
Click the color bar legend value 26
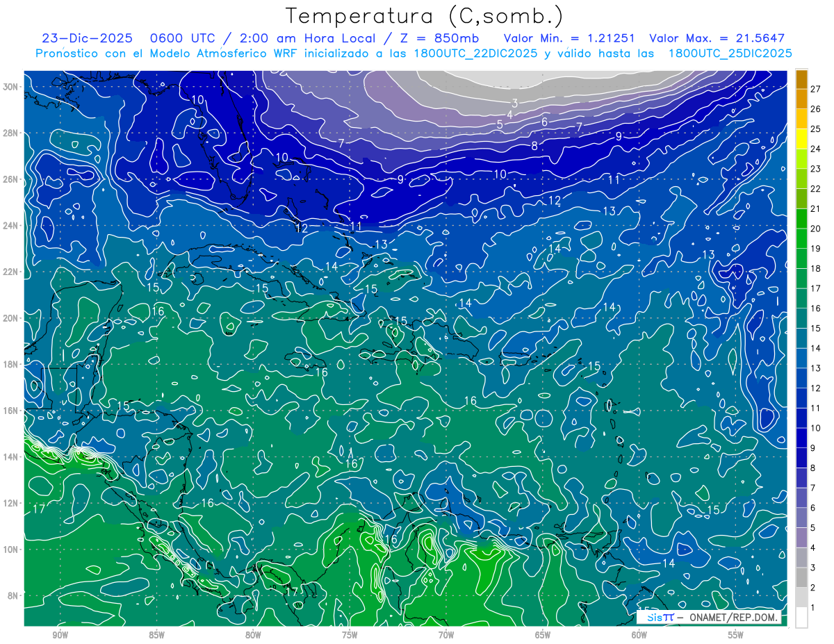tap(815, 108)
